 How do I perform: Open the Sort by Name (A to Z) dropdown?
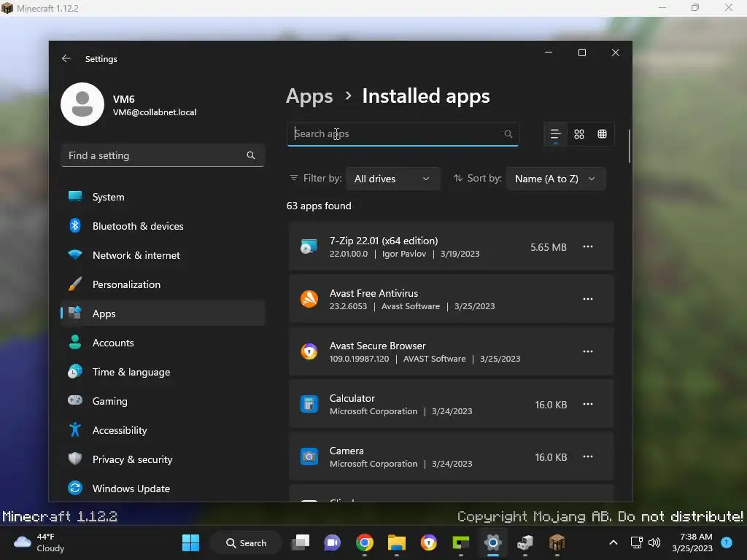555,179
